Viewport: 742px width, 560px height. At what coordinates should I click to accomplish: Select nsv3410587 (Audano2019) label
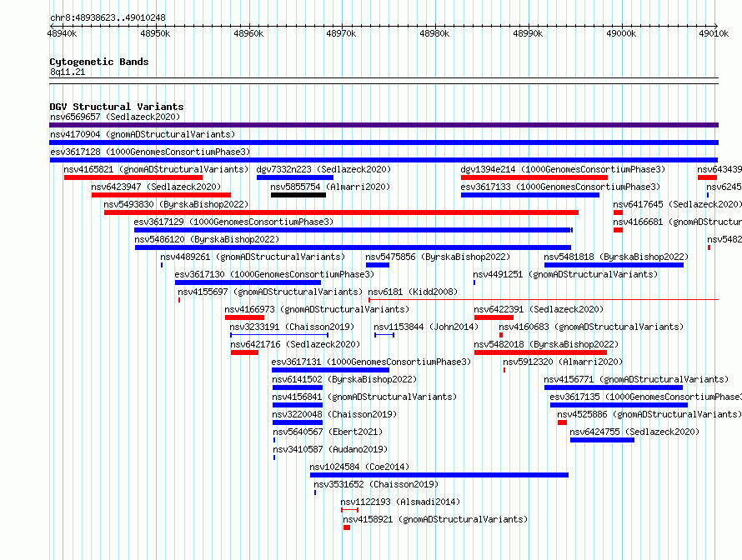point(330,449)
